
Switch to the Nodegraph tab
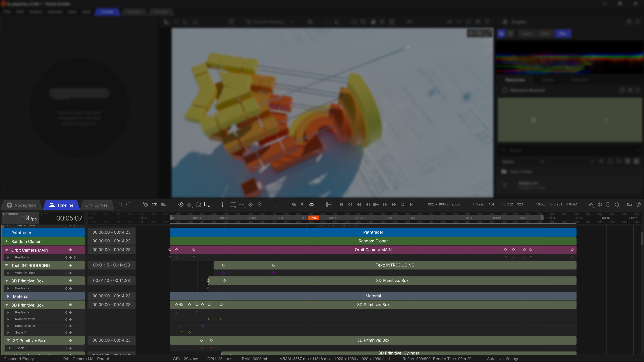21,205
